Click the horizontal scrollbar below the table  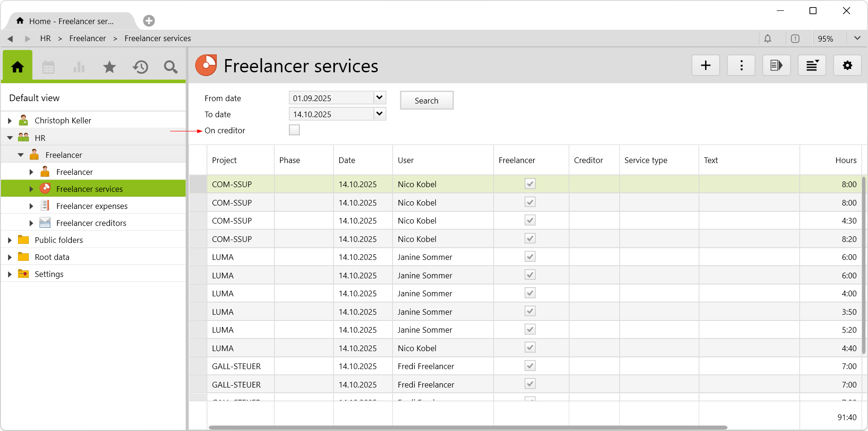pyautogui.click(x=468, y=428)
